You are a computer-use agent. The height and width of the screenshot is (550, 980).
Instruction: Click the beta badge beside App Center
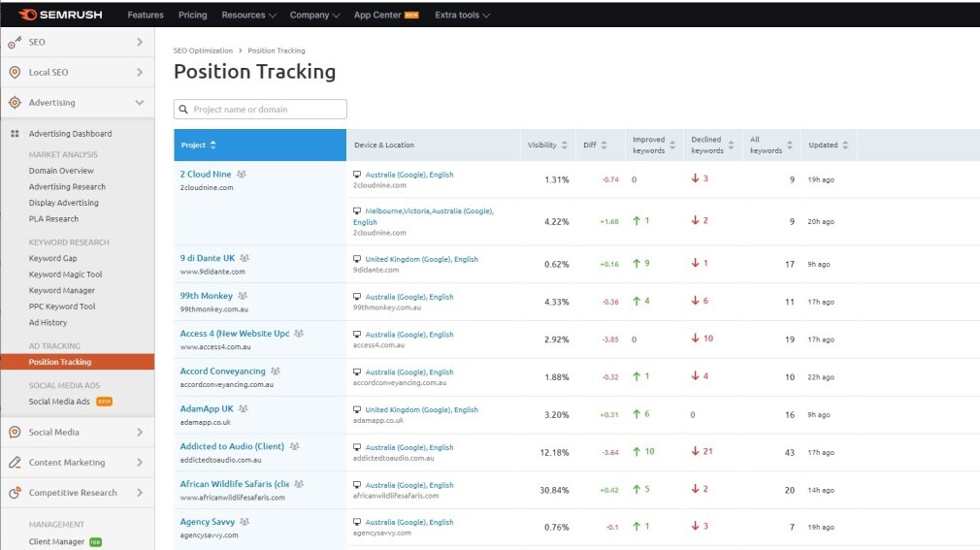click(411, 15)
